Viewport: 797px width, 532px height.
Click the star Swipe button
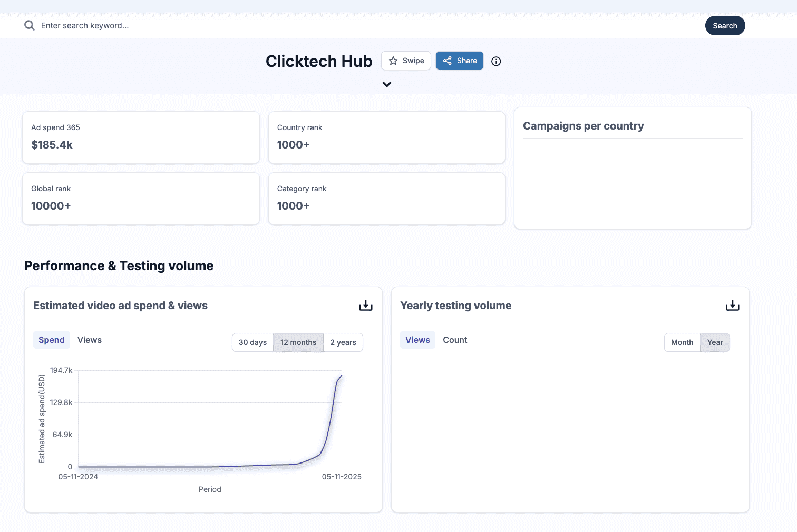406,61
